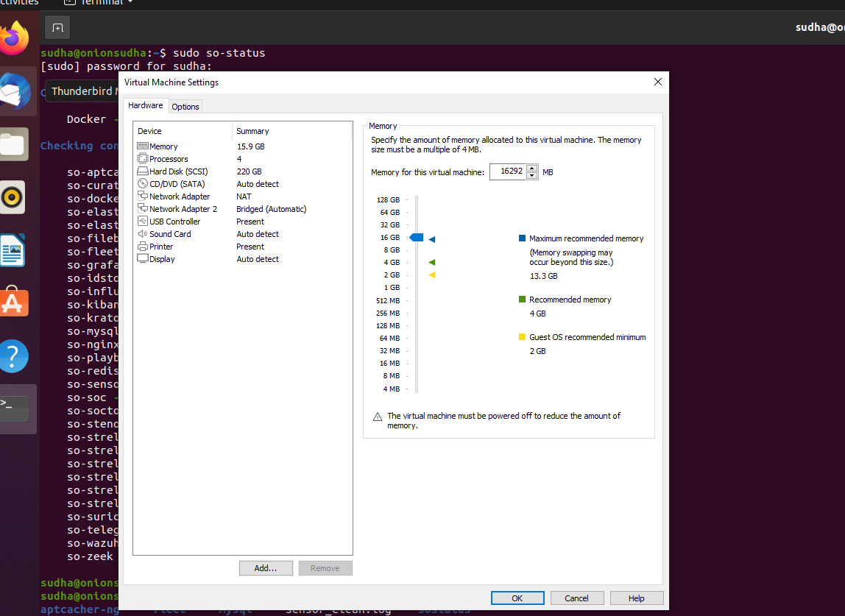Close the Virtual Machine Settings dialog
Image resolution: width=845 pixels, height=616 pixels.
(x=657, y=82)
